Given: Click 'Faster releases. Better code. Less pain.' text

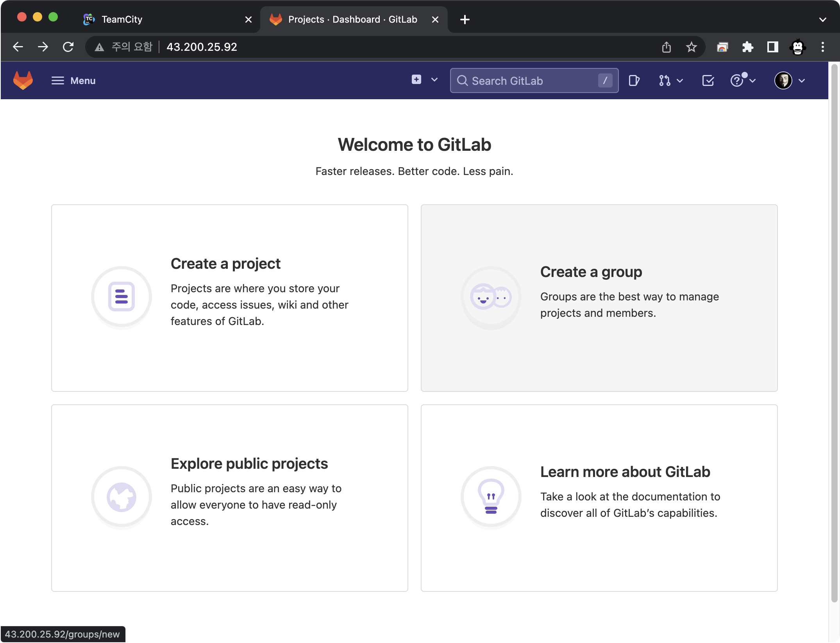Looking at the screenshot, I should point(415,171).
